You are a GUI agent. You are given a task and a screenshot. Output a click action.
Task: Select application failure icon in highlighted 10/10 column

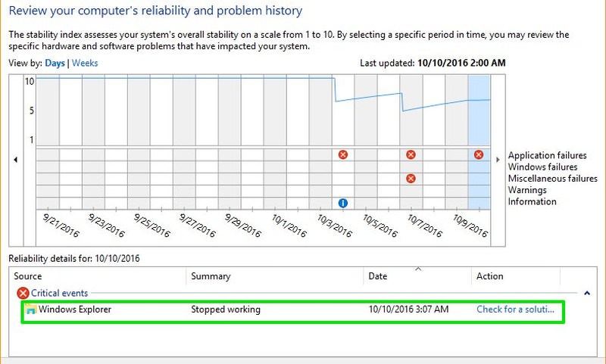[x=479, y=155]
